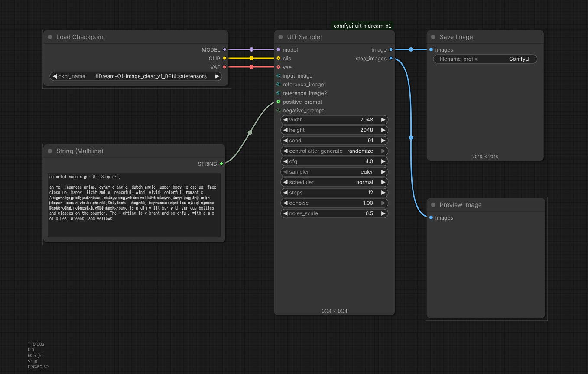The image size is (588, 374).
Task: Decrease cfg with its left arrow
Action: [x=286, y=161]
